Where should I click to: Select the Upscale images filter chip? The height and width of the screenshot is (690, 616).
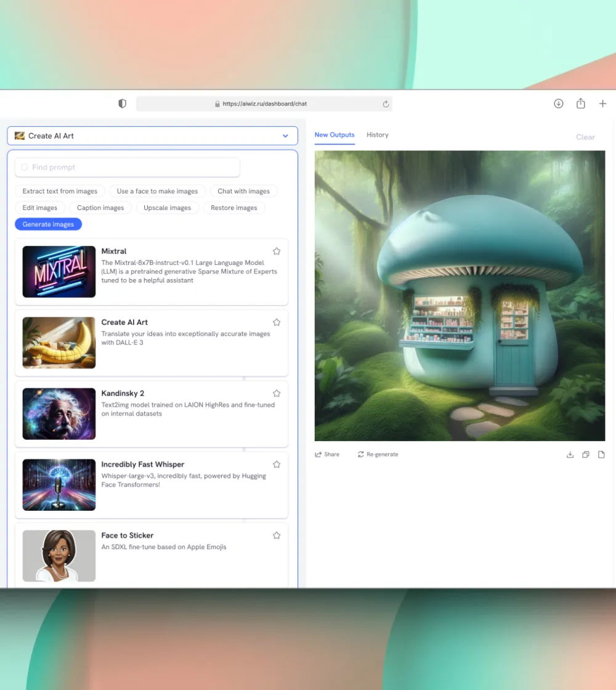(x=167, y=208)
